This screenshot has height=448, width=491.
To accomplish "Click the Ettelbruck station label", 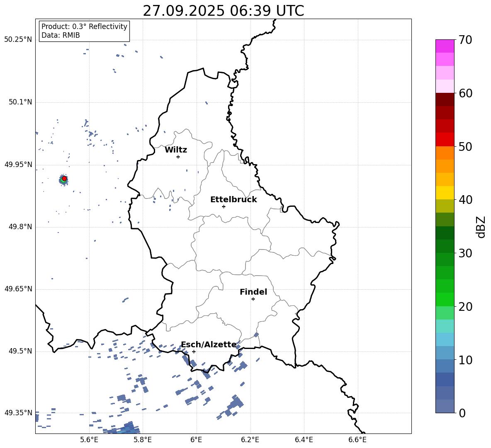I will click(x=233, y=200).
